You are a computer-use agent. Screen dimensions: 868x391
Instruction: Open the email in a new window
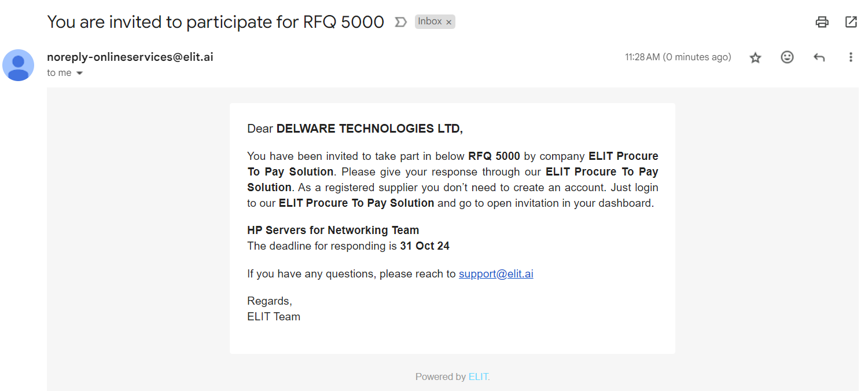click(x=851, y=22)
